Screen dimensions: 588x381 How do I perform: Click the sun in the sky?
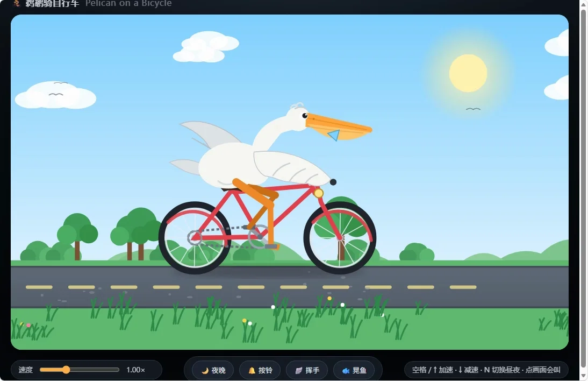tap(468, 73)
